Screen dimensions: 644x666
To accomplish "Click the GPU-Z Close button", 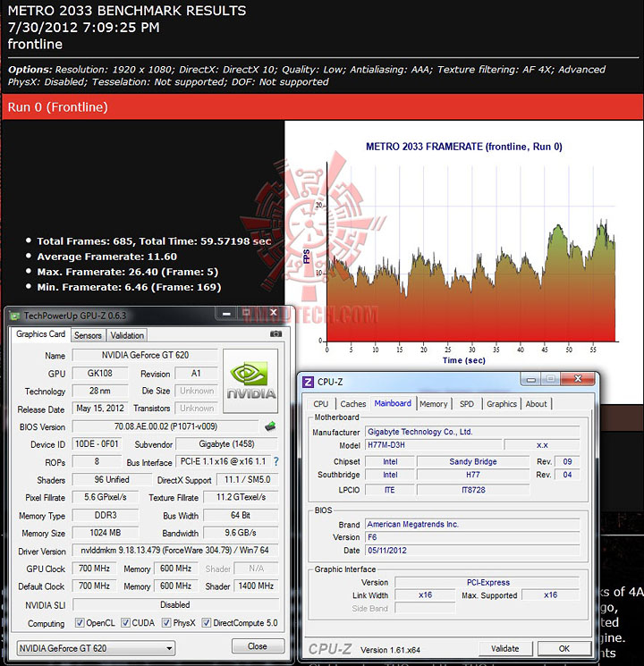I will tap(258, 646).
